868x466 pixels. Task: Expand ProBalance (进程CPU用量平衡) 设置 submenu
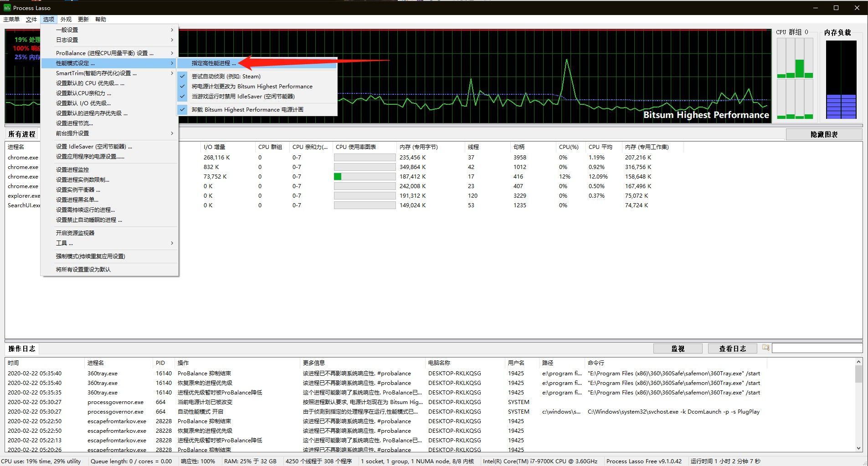109,53
